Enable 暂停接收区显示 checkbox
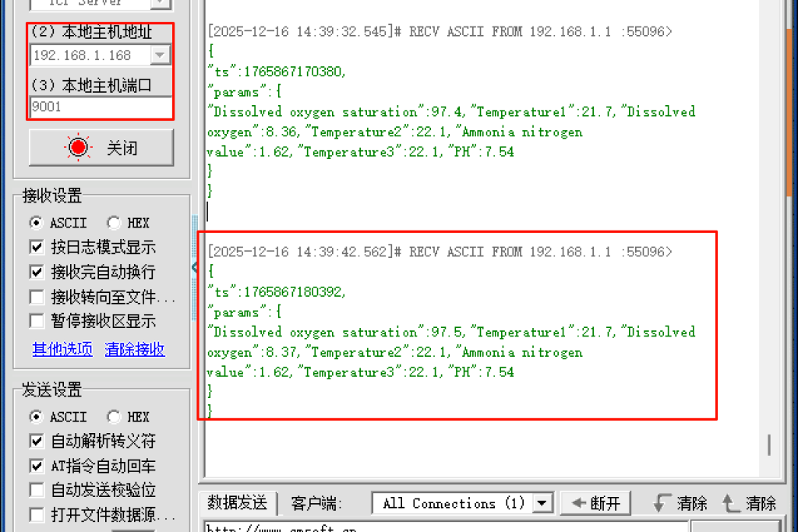The image size is (798, 532). click(x=37, y=321)
